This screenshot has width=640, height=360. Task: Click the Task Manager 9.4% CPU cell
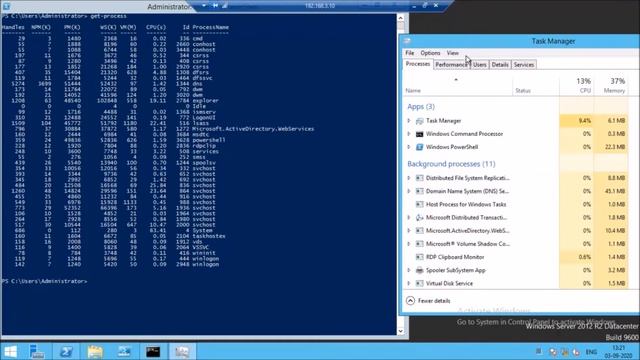pyautogui.click(x=576, y=121)
